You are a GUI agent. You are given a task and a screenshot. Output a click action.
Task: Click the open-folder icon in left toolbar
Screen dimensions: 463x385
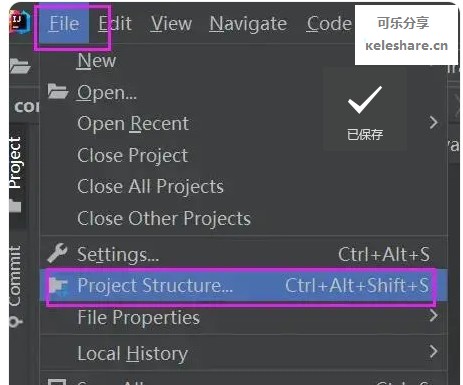pos(20,66)
